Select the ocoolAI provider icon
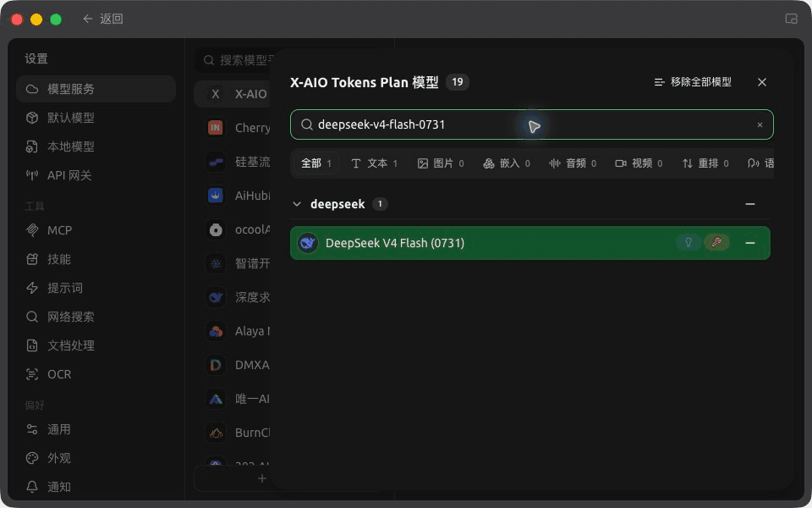Screen dimensions: 812x508 coord(216,229)
